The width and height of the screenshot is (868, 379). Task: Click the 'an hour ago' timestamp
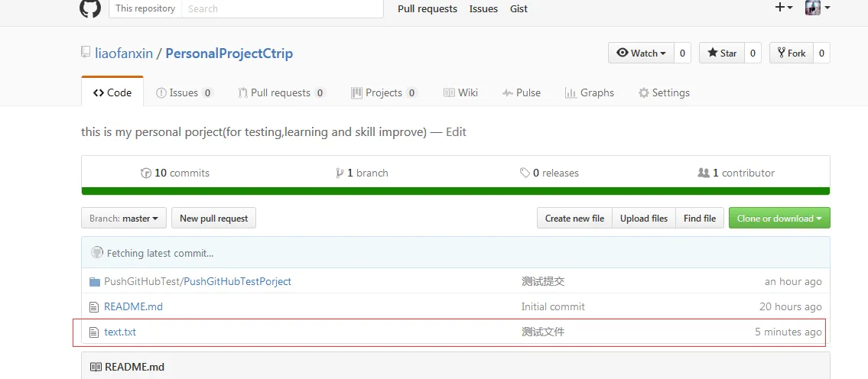[793, 282]
